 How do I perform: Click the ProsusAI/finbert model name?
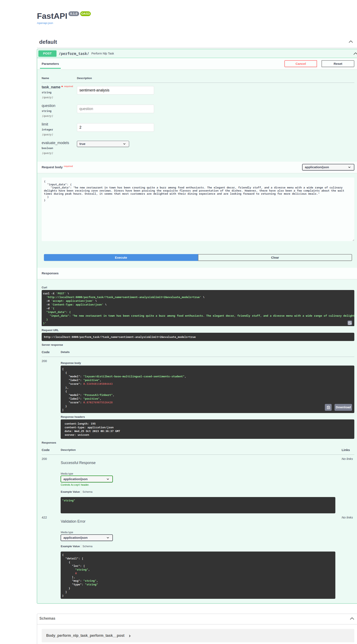[98, 395]
